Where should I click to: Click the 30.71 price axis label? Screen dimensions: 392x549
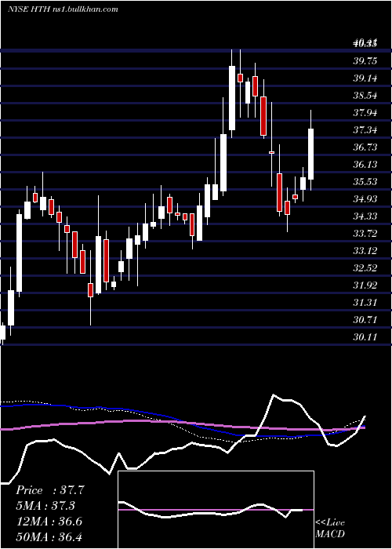[365, 320]
